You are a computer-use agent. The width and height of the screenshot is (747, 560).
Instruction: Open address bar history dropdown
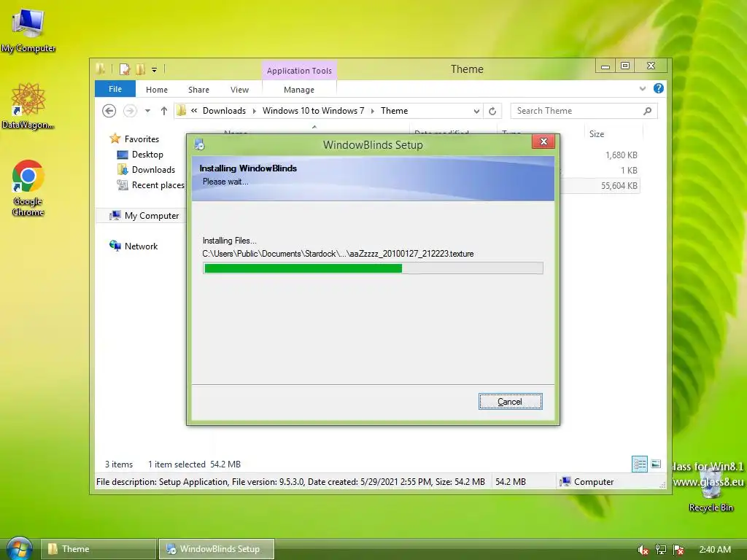pyautogui.click(x=476, y=112)
